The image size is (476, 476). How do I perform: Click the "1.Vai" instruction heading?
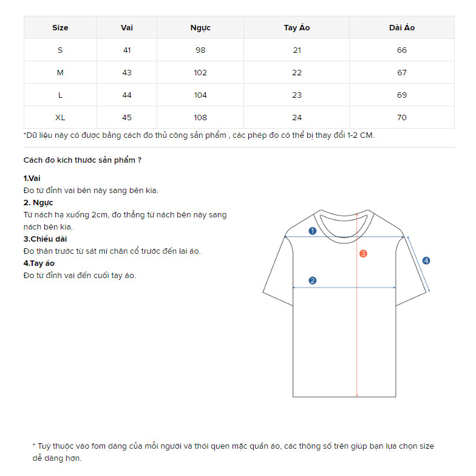tap(32, 178)
